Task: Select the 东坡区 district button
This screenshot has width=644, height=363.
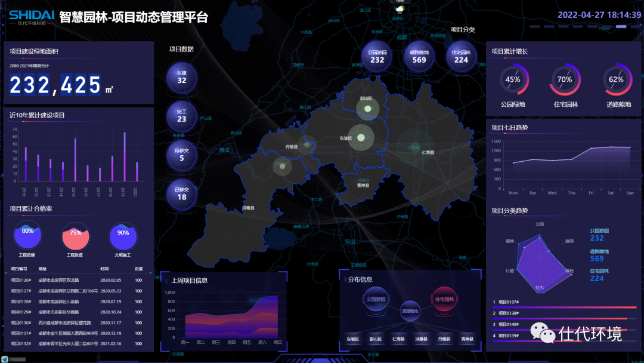Action: pyautogui.click(x=353, y=339)
